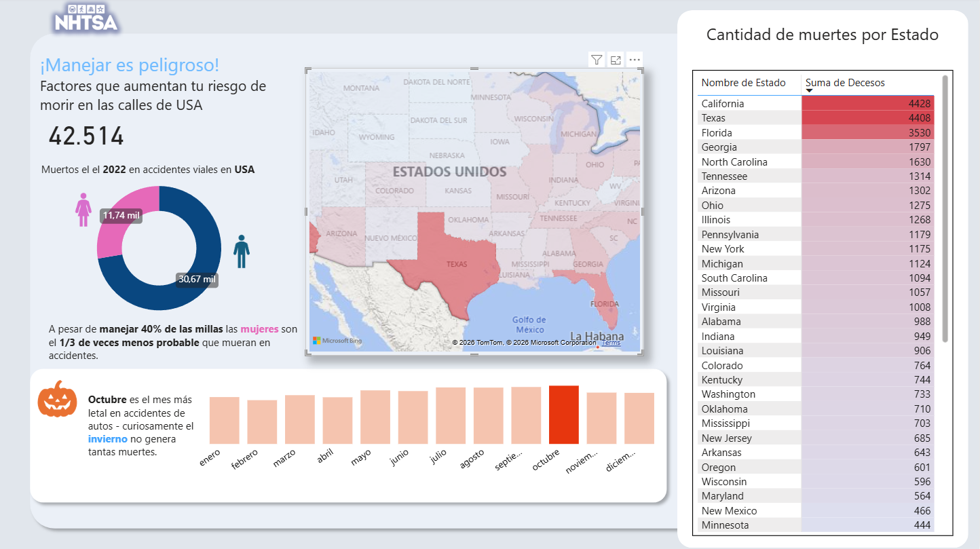Select the New Jersey row

click(x=816, y=438)
